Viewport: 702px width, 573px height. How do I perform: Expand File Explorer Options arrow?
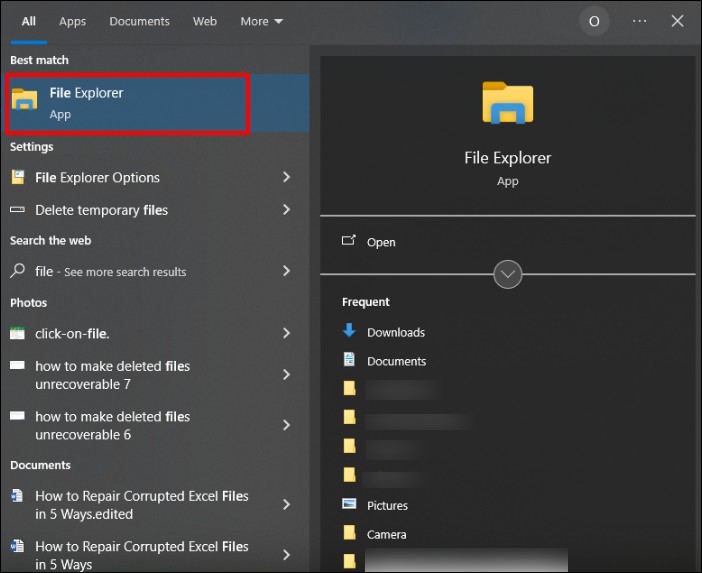point(286,177)
